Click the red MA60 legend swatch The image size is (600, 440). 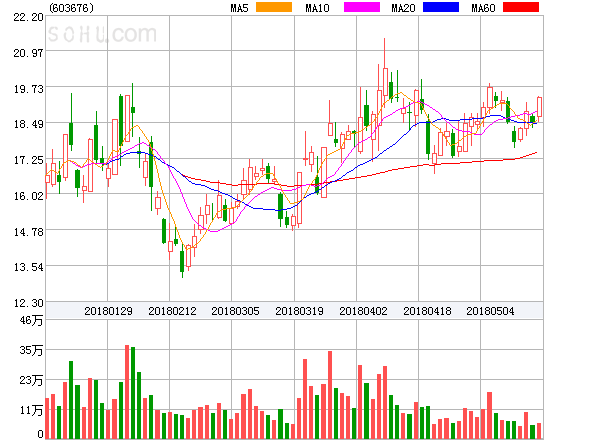click(x=521, y=7)
